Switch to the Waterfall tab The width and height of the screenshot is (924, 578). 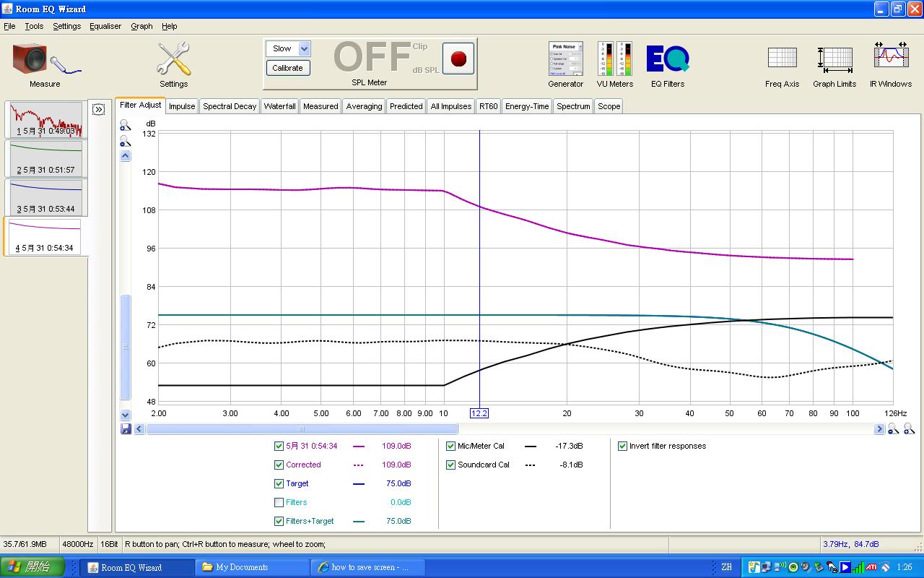tap(279, 106)
